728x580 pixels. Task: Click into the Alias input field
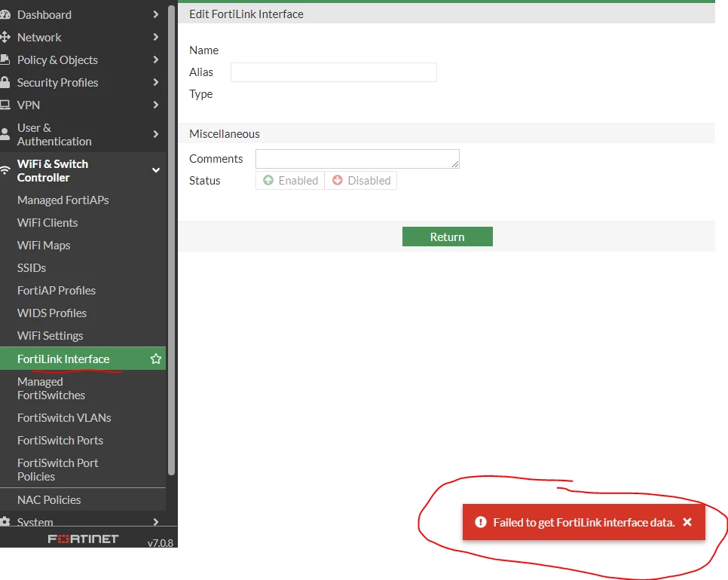click(x=334, y=72)
